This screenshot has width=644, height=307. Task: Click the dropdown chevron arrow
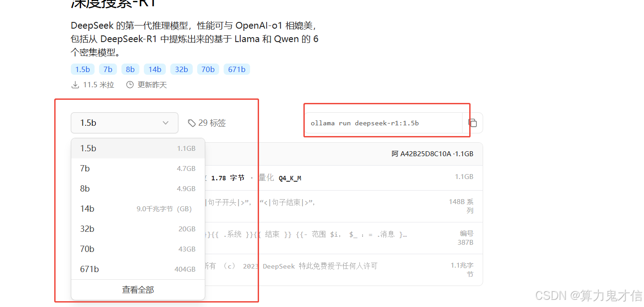click(165, 123)
